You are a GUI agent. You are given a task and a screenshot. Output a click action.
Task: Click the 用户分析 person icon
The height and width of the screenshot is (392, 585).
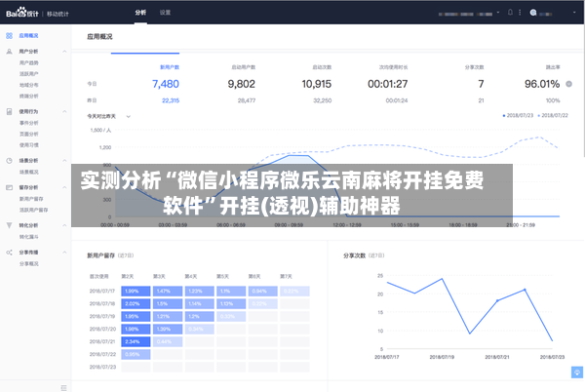(x=10, y=52)
